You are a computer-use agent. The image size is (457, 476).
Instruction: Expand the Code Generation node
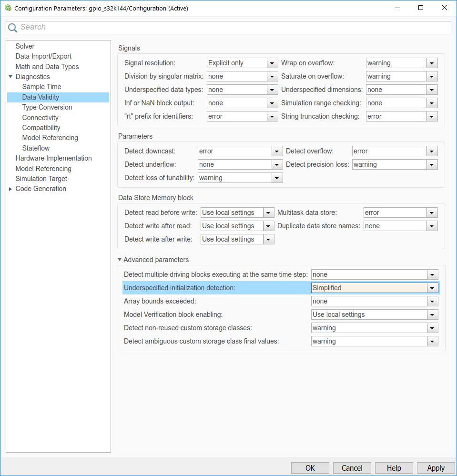[10, 189]
